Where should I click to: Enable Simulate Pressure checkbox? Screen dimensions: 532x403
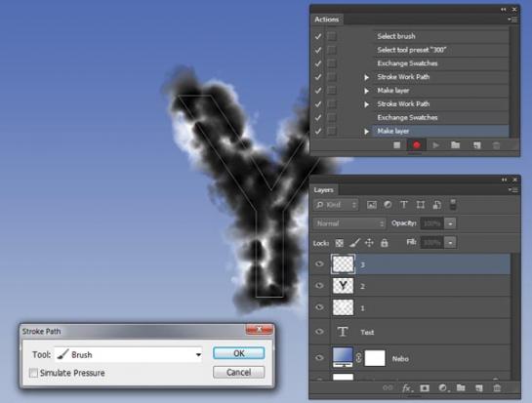(33, 373)
